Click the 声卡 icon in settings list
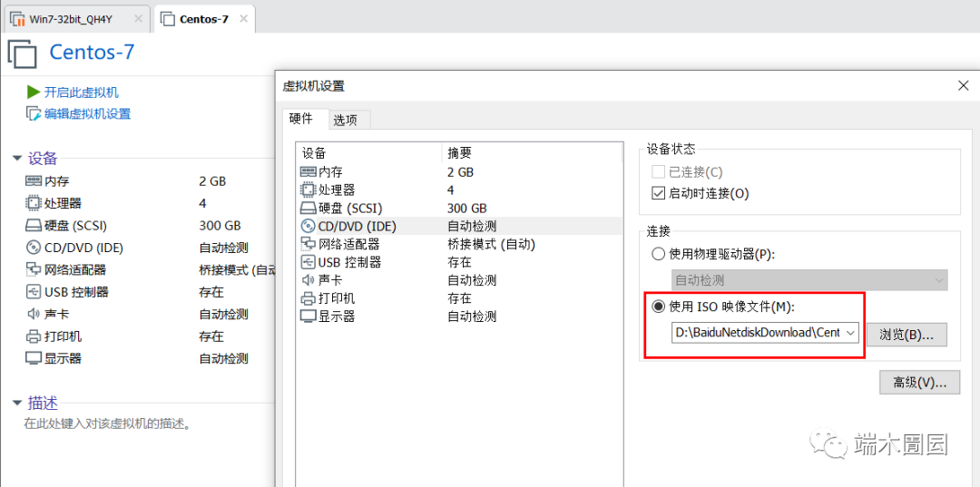 (309, 280)
